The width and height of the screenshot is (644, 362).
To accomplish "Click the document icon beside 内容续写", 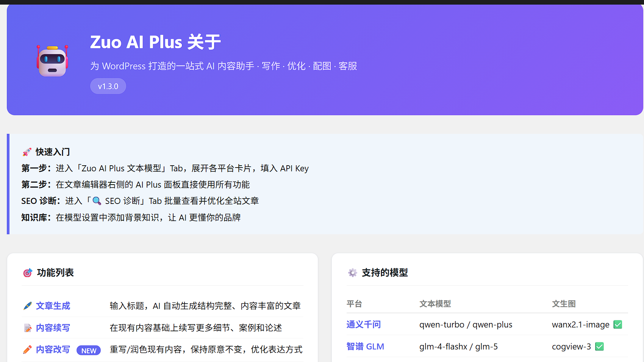I will click(27, 328).
